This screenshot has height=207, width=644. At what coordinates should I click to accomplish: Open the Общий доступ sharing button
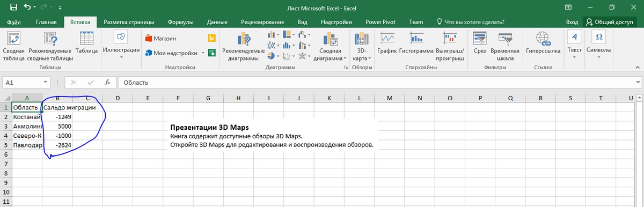coord(610,22)
